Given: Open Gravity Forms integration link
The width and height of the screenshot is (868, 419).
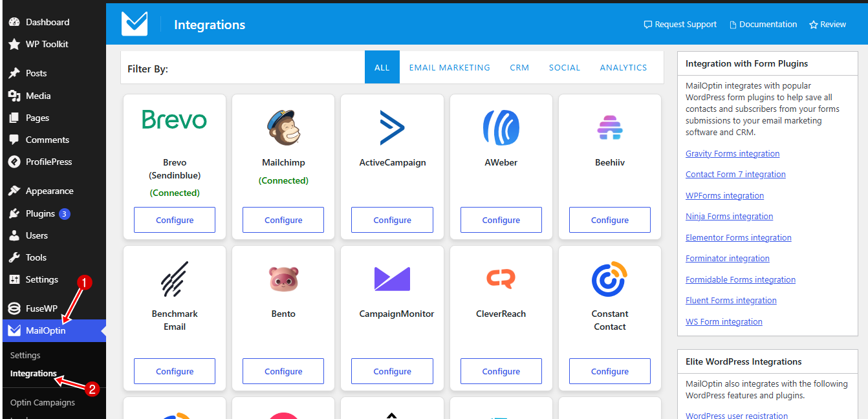Looking at the screenshot, I should coord(732,153).
